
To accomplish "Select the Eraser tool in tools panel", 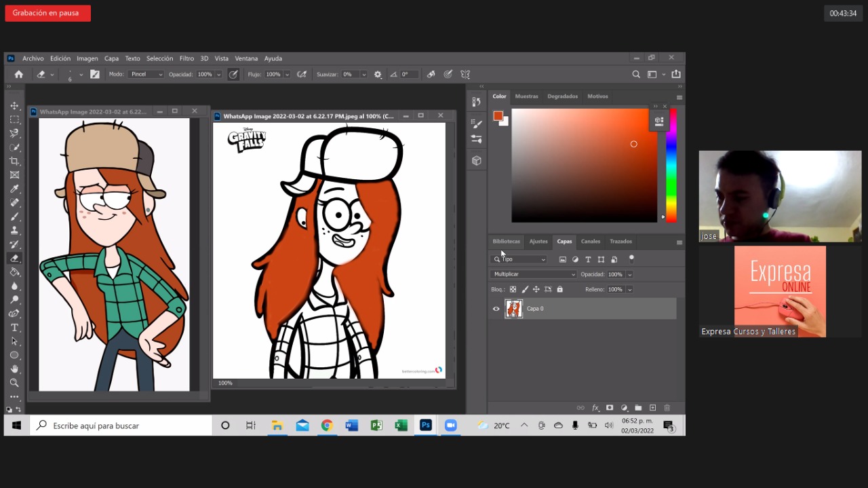I will pos(14,258).
